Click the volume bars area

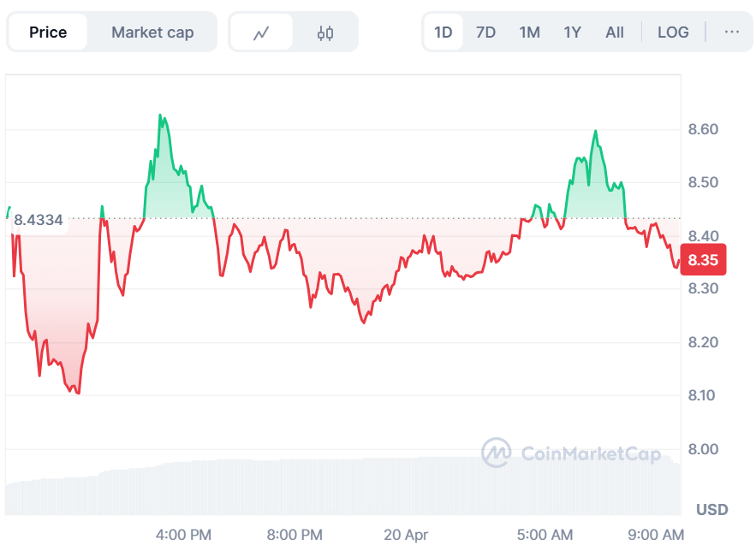pos(342,488)
